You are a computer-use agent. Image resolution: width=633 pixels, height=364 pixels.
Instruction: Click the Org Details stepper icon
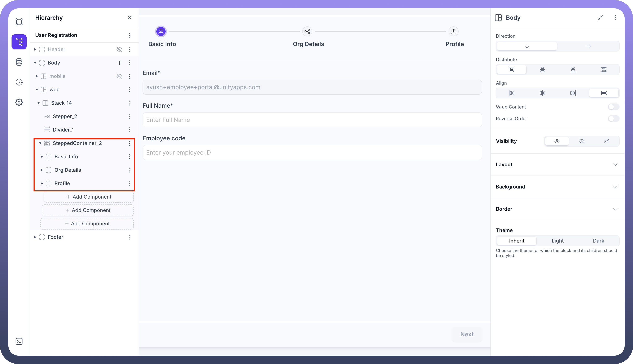307,31
